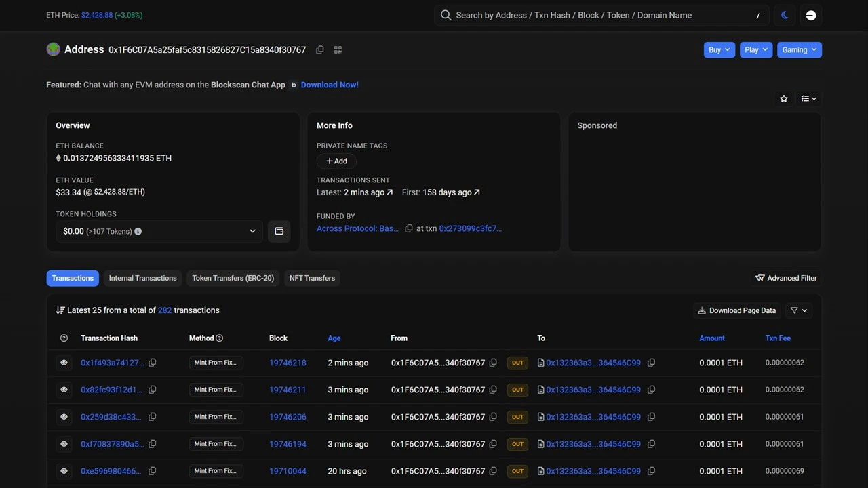The image size is (868, 488).
Task: Open the Buy dropdown menu
Action: [x=719, y=49]
